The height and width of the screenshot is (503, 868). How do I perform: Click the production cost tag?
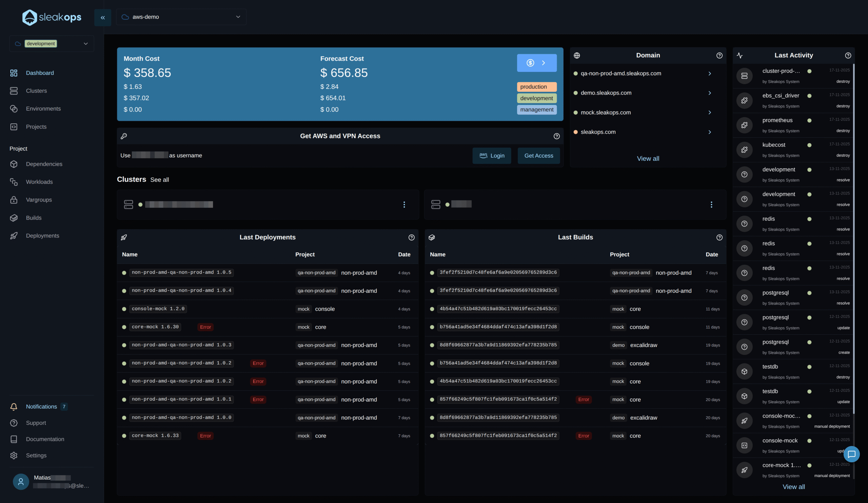coord(536,87)
